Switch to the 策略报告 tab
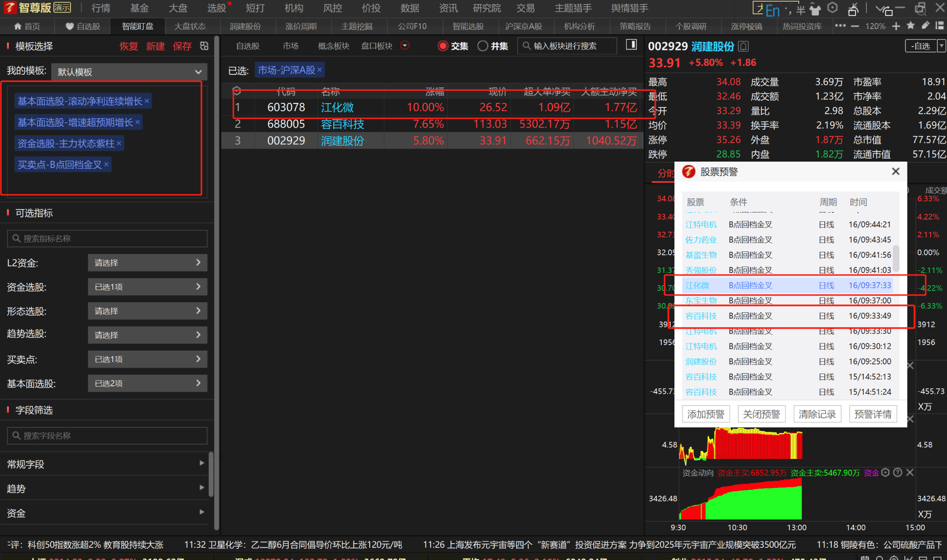The image size is (947, 560). click(x=635, y=26)
